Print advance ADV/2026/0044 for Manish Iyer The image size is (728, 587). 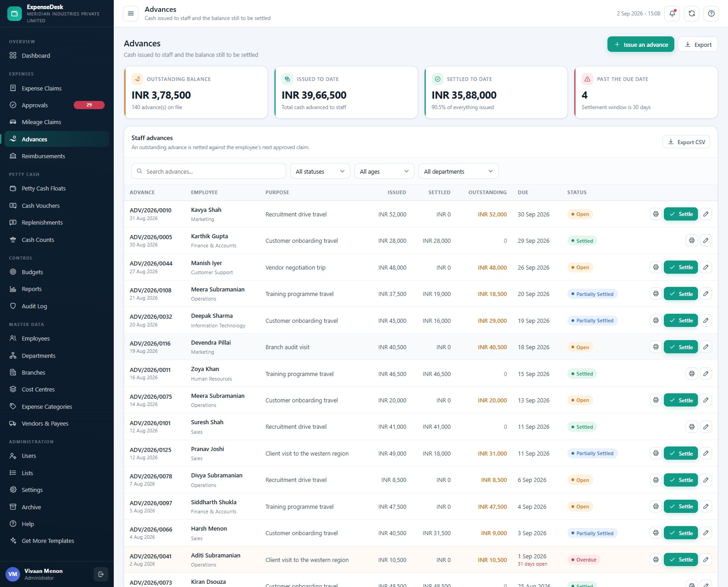pyautogui.click(x=656, y=267)
